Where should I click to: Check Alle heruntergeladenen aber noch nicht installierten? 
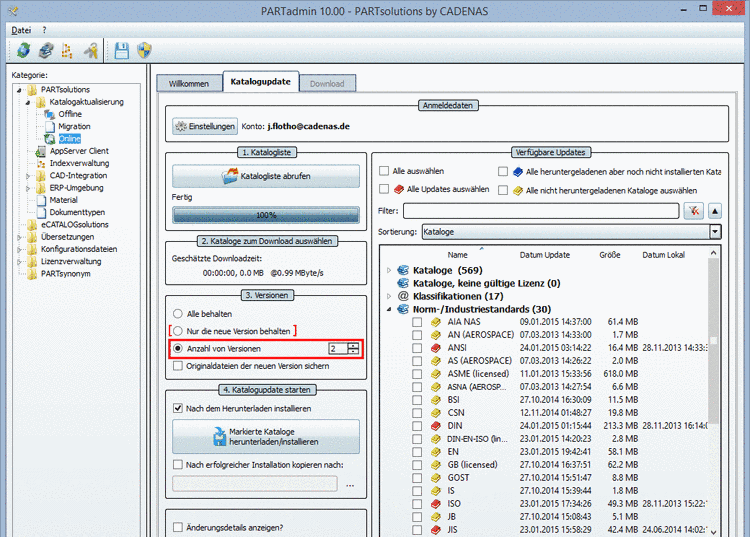tap(503, 171)
